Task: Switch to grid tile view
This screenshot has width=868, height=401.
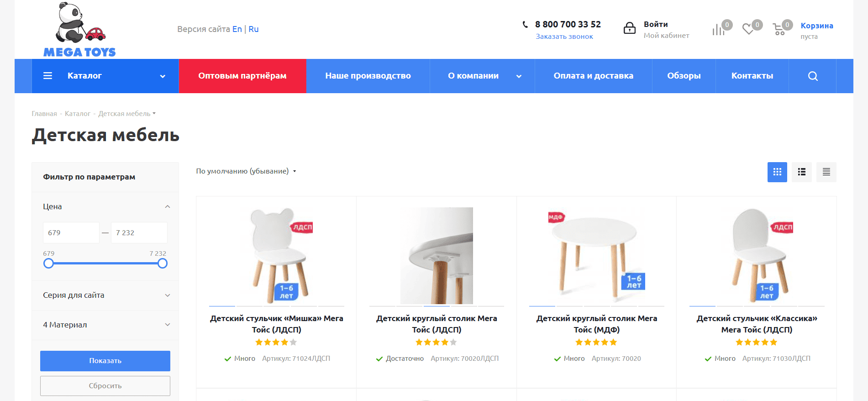Action: coord(777,172)
